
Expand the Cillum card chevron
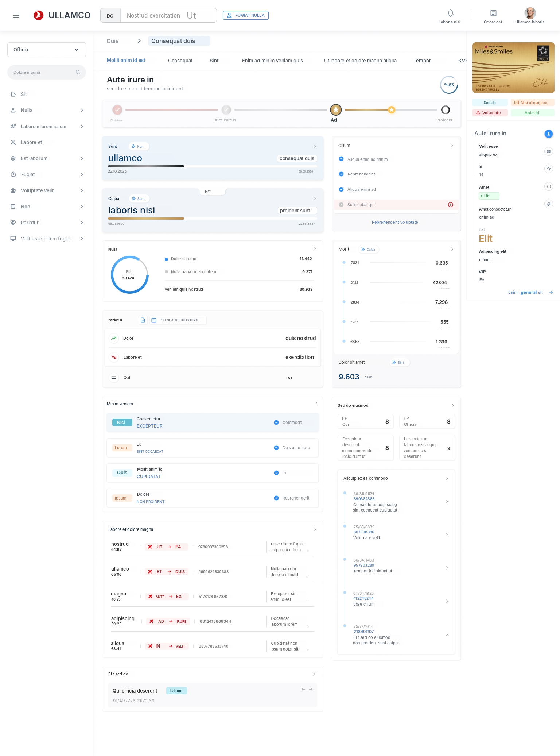[452, 146]
